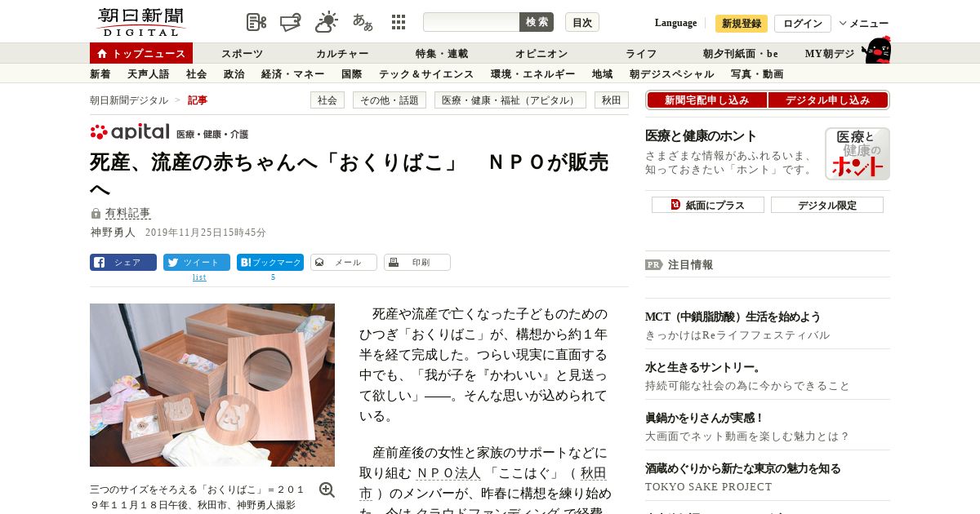
Task: Open the カルチャー tab
Action: tap(342, 53)
